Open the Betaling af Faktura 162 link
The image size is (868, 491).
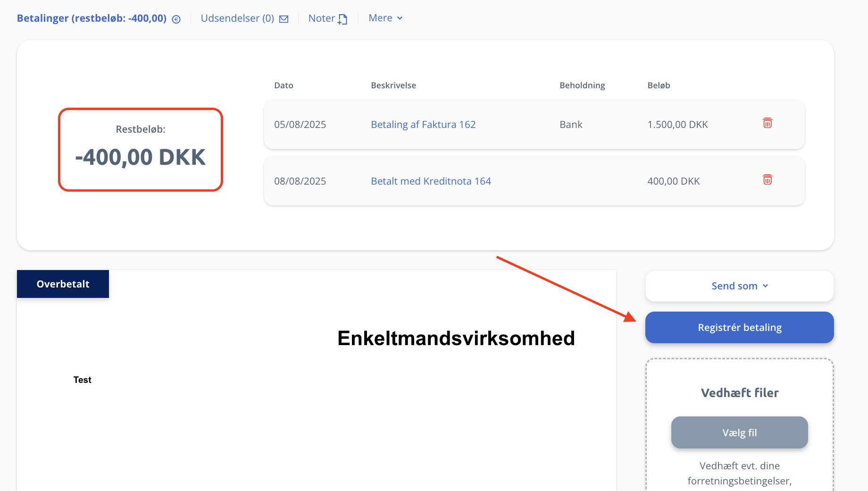423,125
